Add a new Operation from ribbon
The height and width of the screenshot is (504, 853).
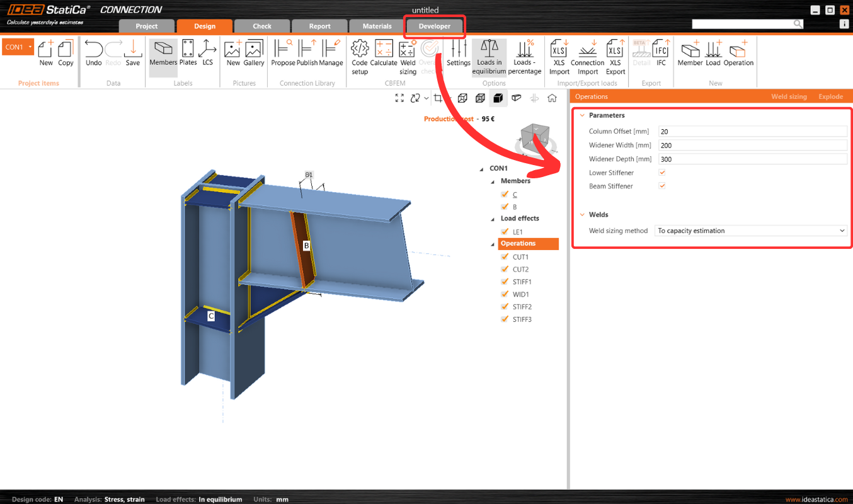[x=738, y=54]
